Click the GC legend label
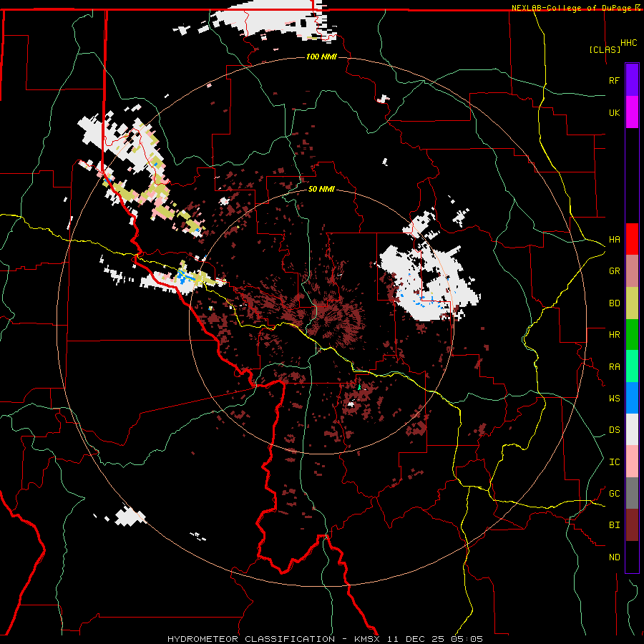The width and height of the screenshot is (644, 644). (614, 494)
